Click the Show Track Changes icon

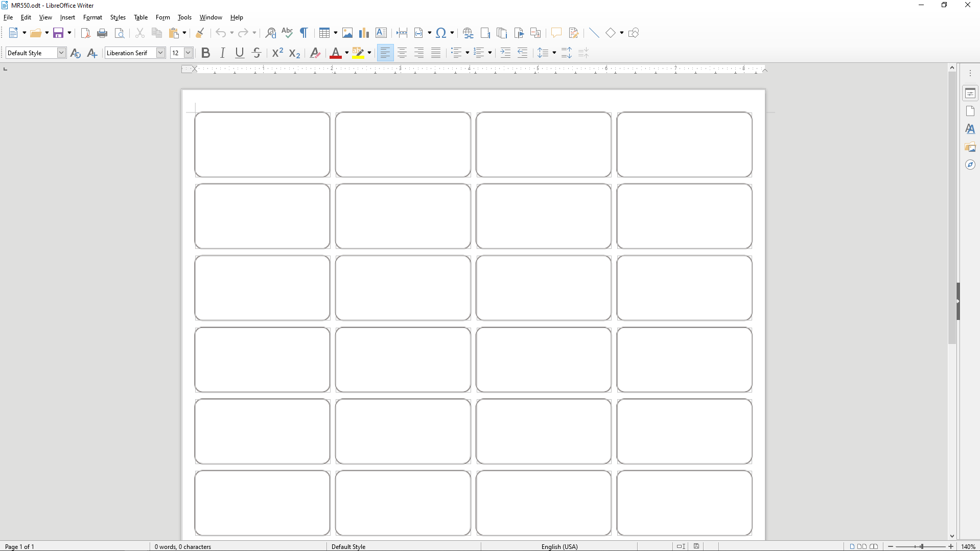point(573,33)
